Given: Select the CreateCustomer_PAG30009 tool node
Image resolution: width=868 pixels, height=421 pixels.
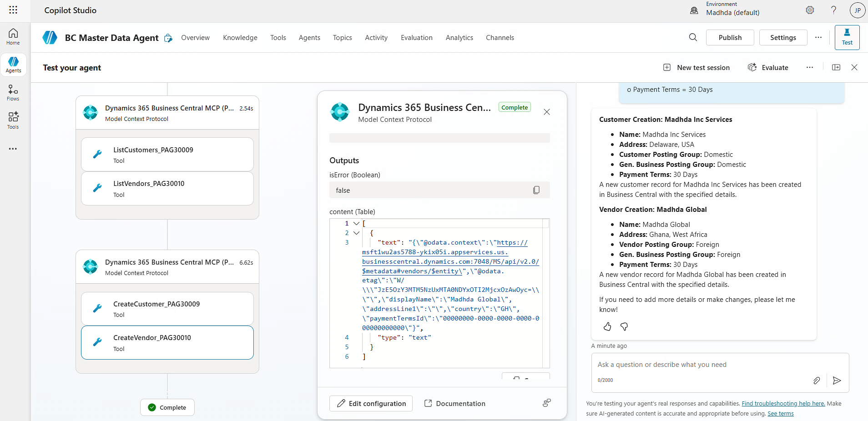Looking at the screenshot, I should click(x=167, y=309).
